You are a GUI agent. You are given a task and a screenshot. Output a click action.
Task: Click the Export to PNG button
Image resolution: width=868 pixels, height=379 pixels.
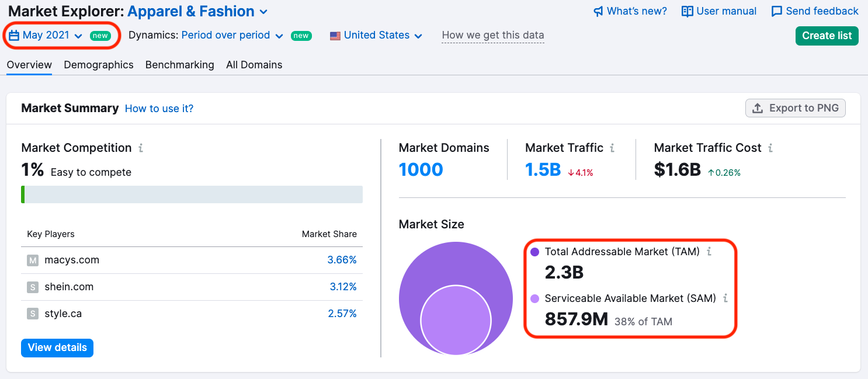(795, 108)
